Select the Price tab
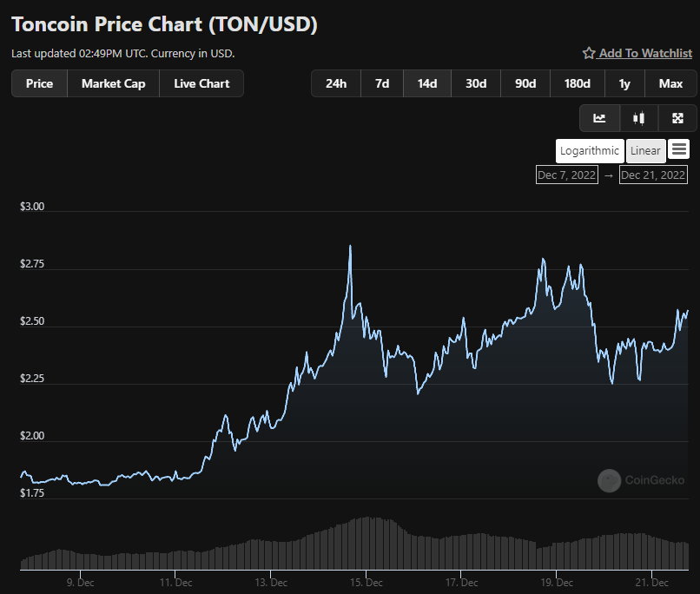This screenshot has width=700, height=594. point(39,83)
